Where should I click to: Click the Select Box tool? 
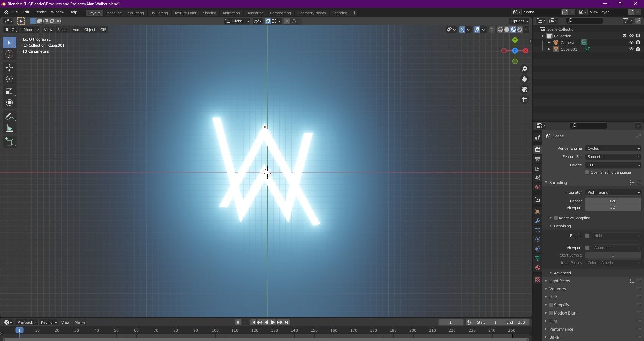pyautogui.click(x=9, y=43)
